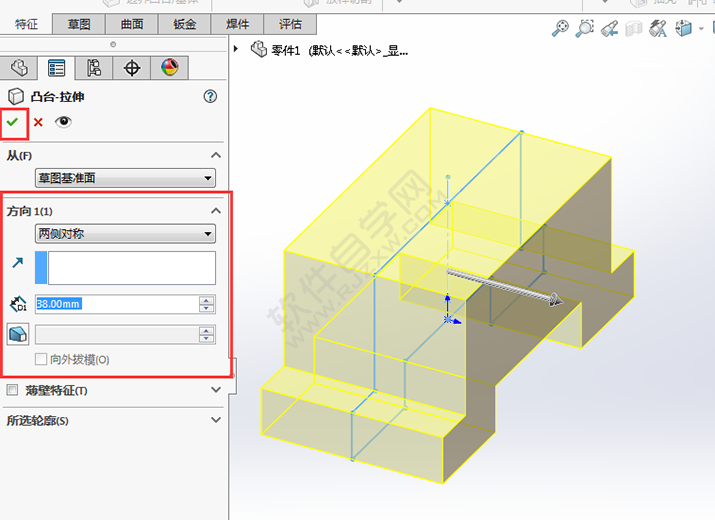Decrease draft angle with down spinner
This screenshot has height=520, width=715.
pyautogui.click(x=207, y=339)
